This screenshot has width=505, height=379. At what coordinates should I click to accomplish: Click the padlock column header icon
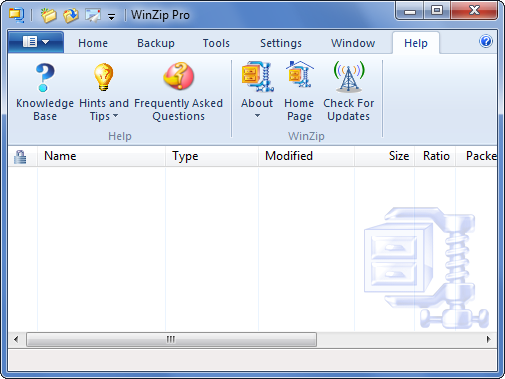pyautogui.click(x=20, y=156)
